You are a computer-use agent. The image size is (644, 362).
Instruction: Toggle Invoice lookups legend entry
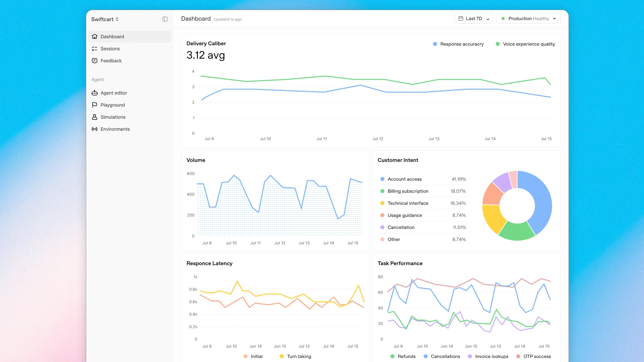pos(488,356)
